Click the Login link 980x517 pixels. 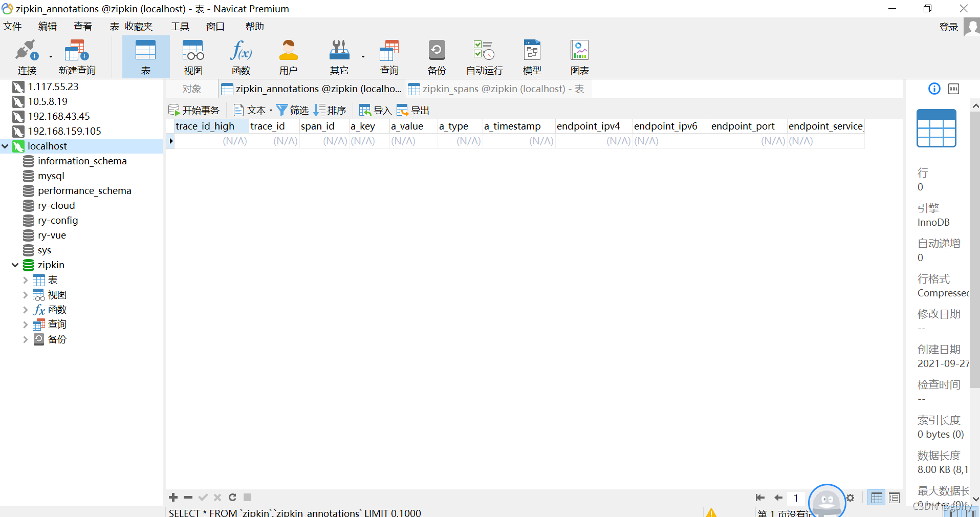[948, 27]
